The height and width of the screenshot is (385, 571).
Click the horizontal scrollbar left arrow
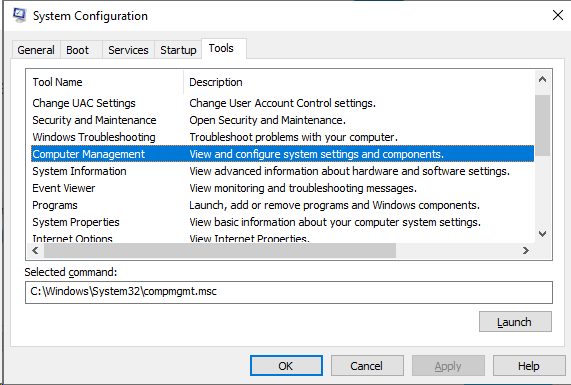pos(35,250)
